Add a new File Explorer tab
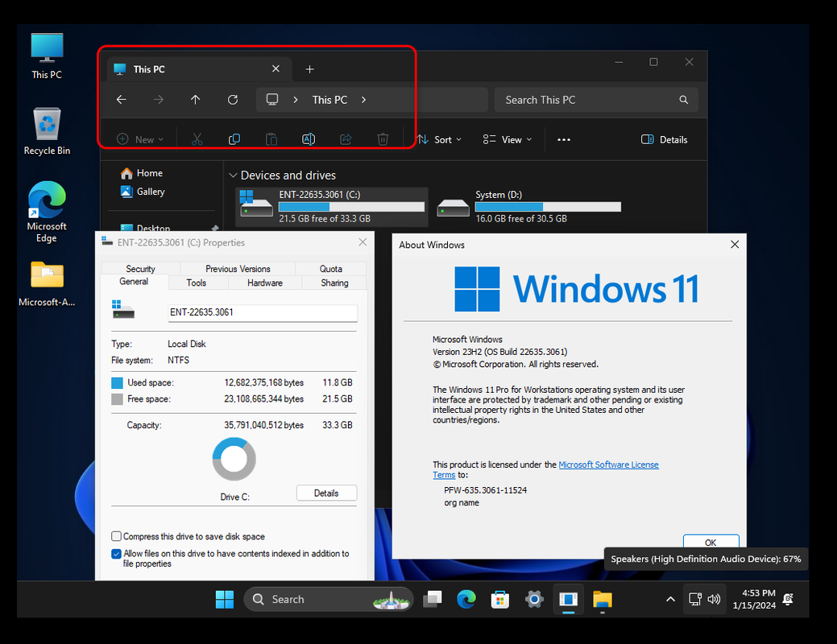Image resolution: width=837 pixels, height=644 pixels. tap(309, 69)
